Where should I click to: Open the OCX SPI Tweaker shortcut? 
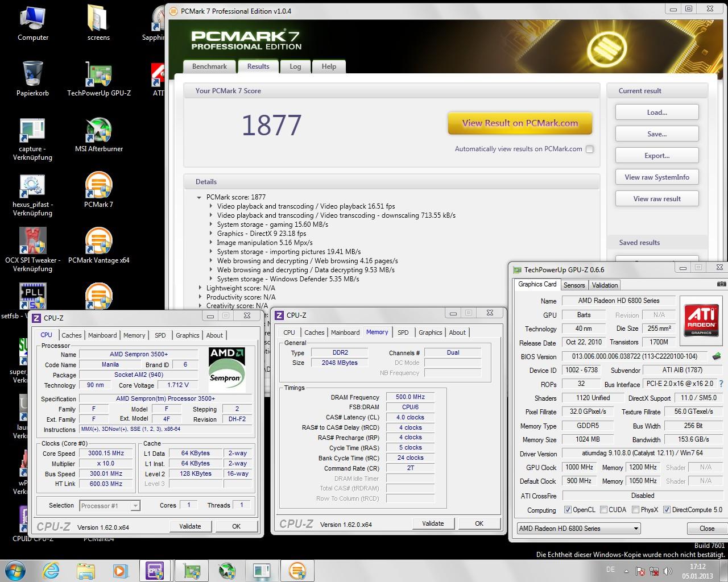(x=32, y=251)
